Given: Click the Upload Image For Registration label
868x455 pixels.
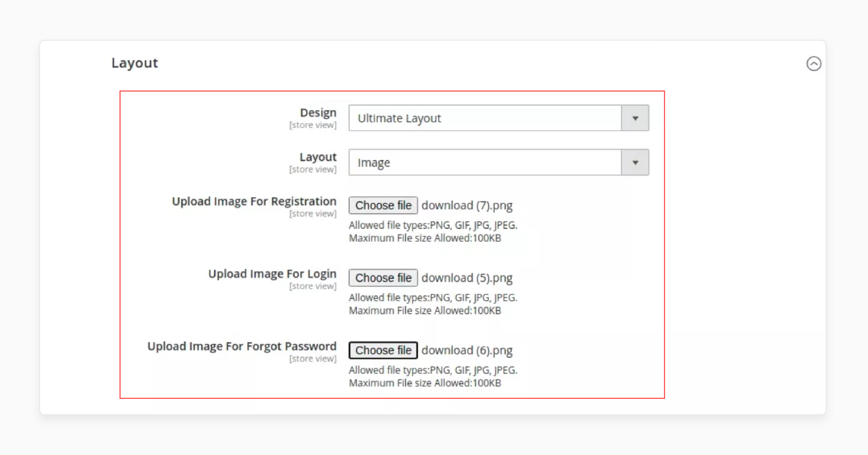Looking at the screenshot, I should pos(254,202).
